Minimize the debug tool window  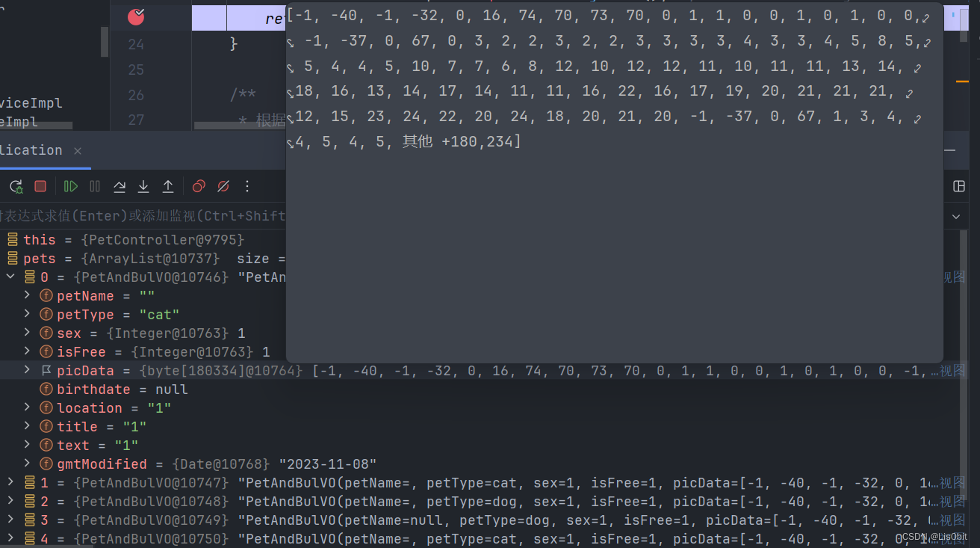[x=950, y=150]
